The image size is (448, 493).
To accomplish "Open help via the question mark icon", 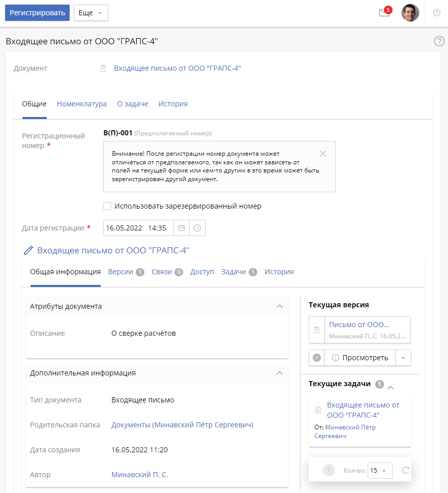I will 436,13.
